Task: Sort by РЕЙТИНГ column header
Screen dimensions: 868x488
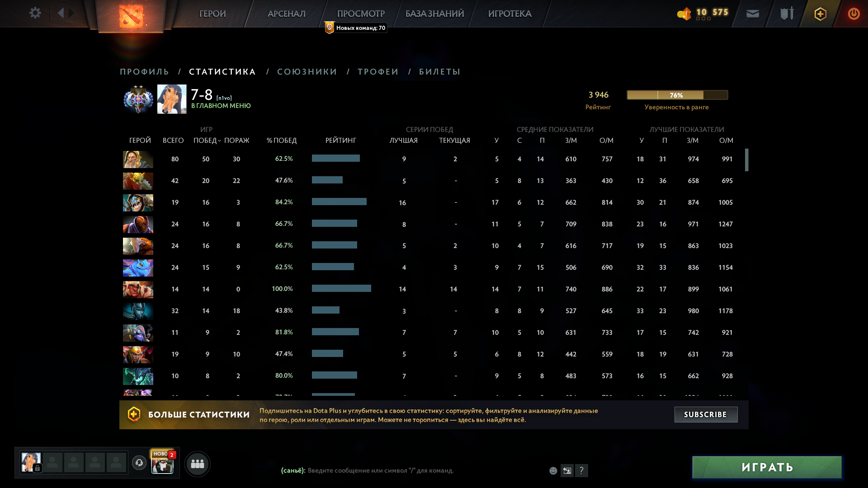Action: coord(340,141)
